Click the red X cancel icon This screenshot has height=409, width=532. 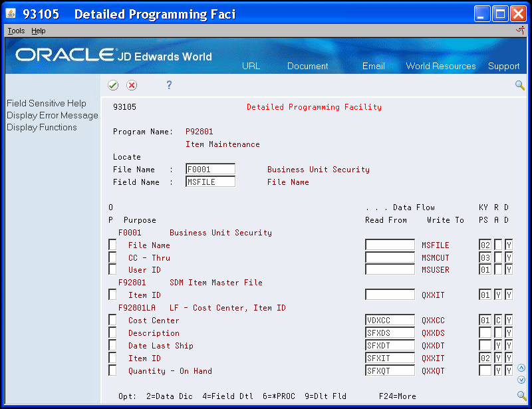pos(132,85)
